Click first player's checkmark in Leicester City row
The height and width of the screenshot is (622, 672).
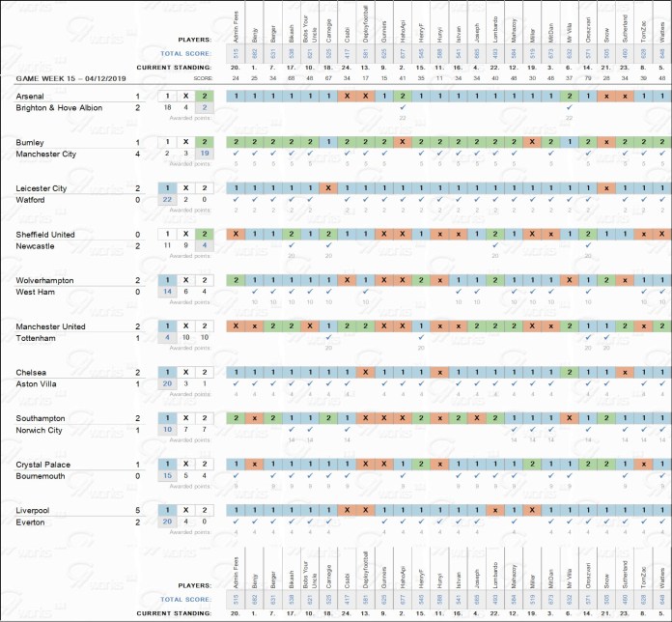235,200
